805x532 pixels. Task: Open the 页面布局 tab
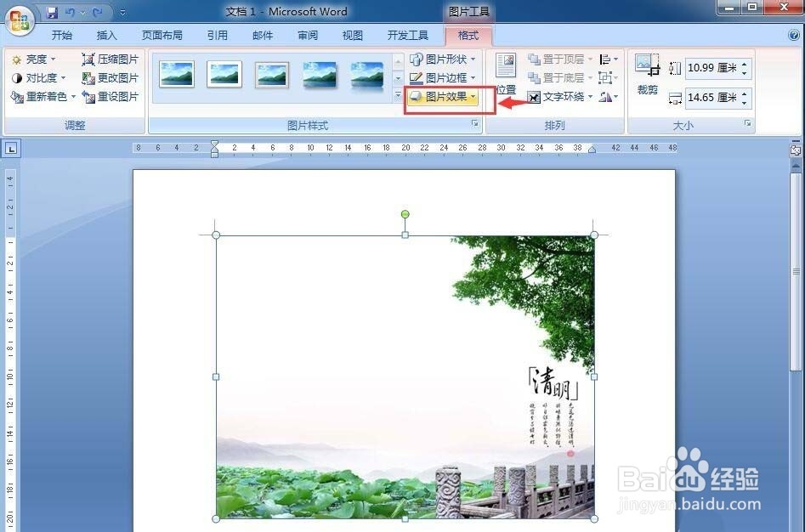tap(162, 36)
